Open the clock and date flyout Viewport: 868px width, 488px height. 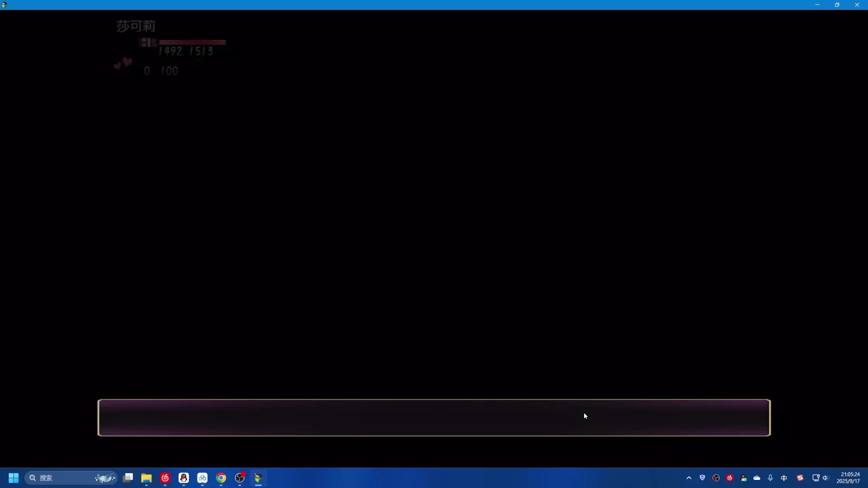(x=849, y=478)
